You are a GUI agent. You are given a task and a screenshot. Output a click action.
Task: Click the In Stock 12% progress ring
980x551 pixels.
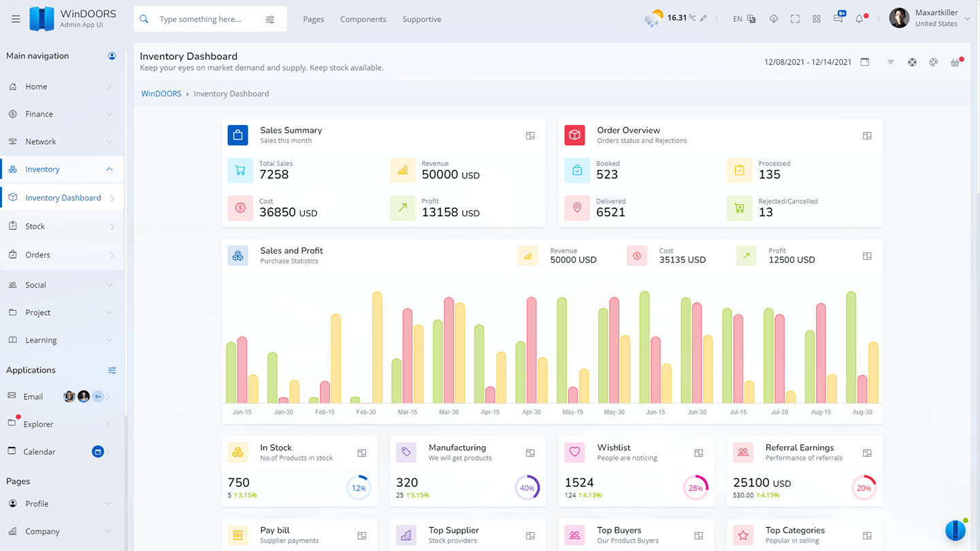coord(359,488)
